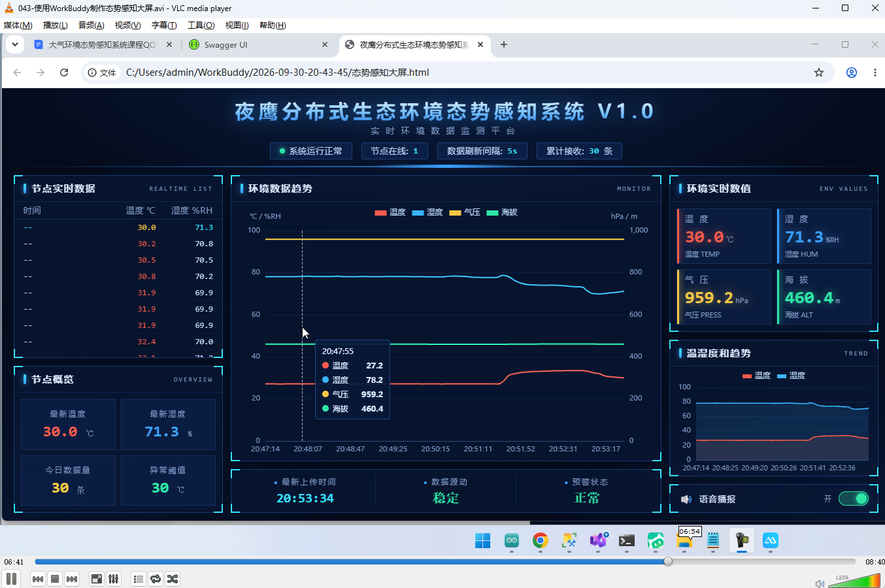
Task: Skip to the next media track
Action: click(72, 579)
